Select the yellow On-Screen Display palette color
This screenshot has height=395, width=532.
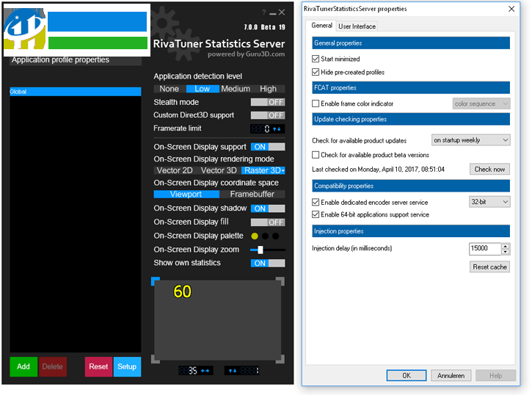click(255, 236)
